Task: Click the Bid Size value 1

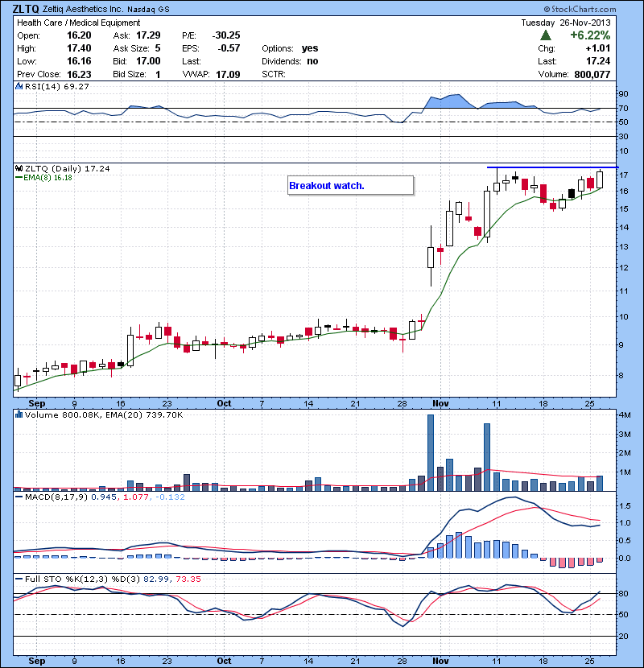Action: coord(158,75)
